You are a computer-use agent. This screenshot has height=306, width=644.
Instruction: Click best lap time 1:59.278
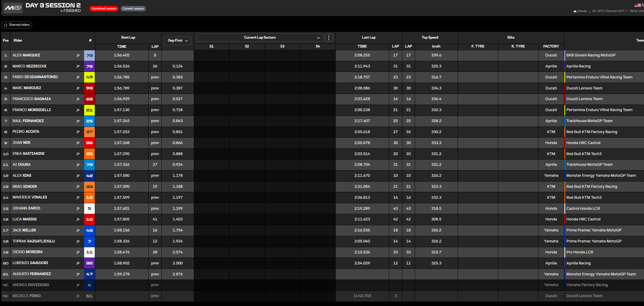point(122,274)
